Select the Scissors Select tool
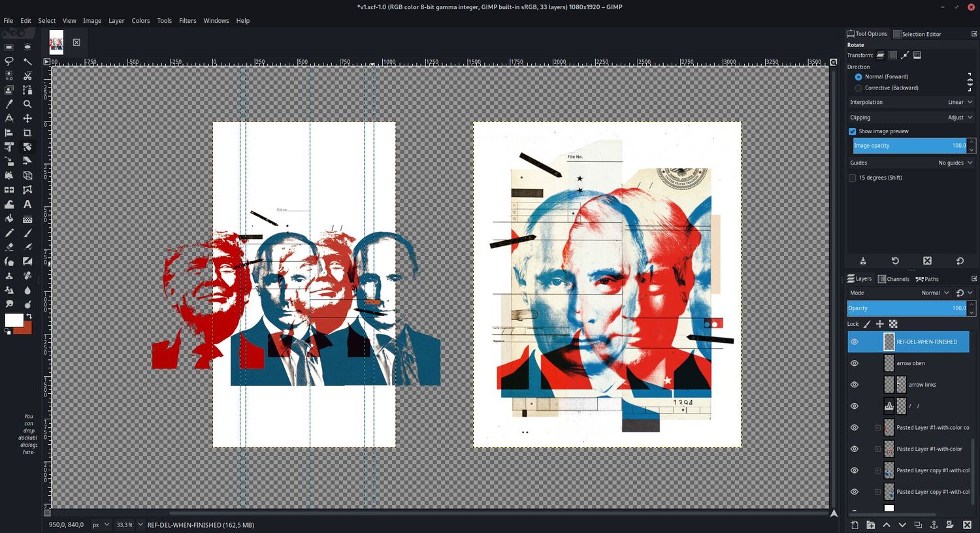Viewport: 980px width, 533px height. click(27, 76)
